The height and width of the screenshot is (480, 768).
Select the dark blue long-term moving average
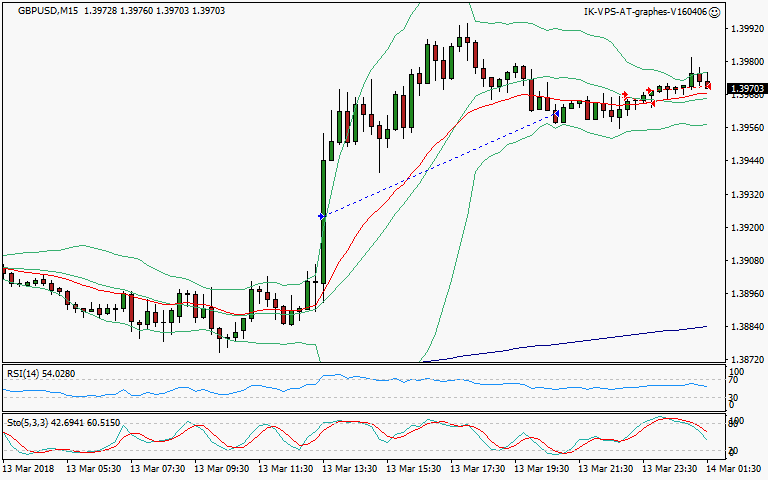tap(600, 340)
